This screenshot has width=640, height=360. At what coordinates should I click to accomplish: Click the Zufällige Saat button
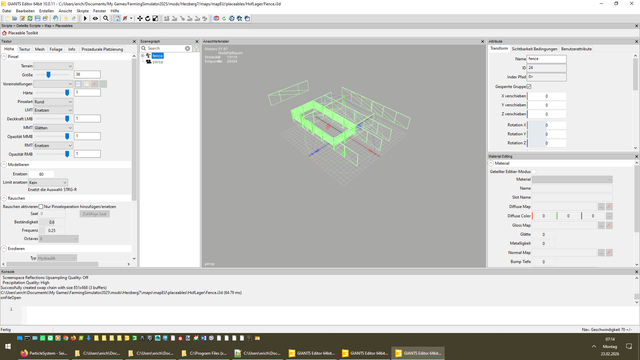click(94, 214)
